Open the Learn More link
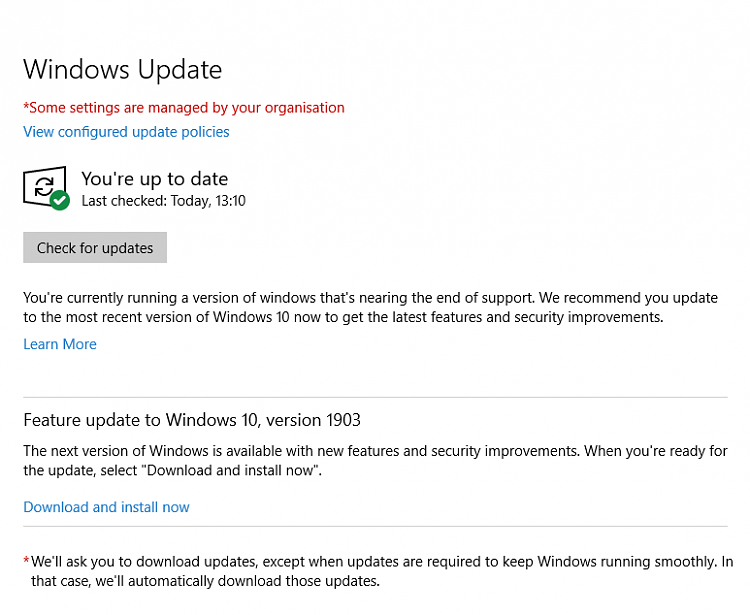 60,344
